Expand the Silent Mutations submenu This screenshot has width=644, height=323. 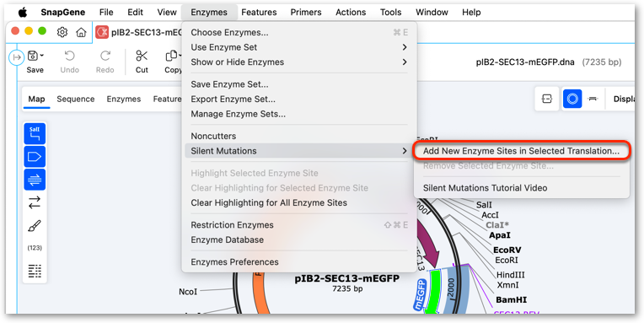point(299,151)
